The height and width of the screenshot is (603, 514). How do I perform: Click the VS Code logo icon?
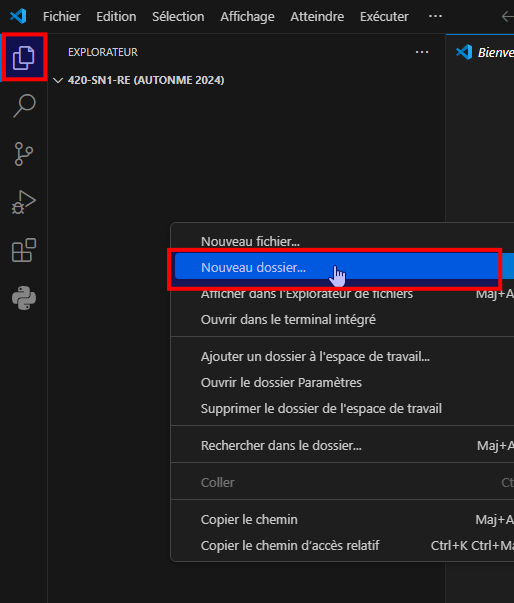[18, 16]
